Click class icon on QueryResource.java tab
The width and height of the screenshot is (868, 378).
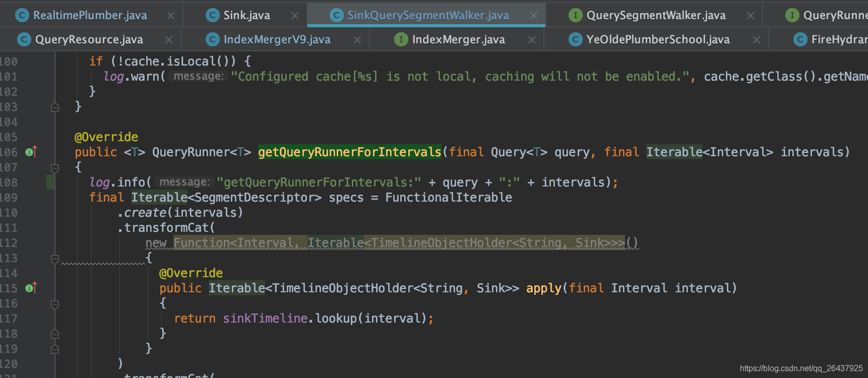coord(24,39)
